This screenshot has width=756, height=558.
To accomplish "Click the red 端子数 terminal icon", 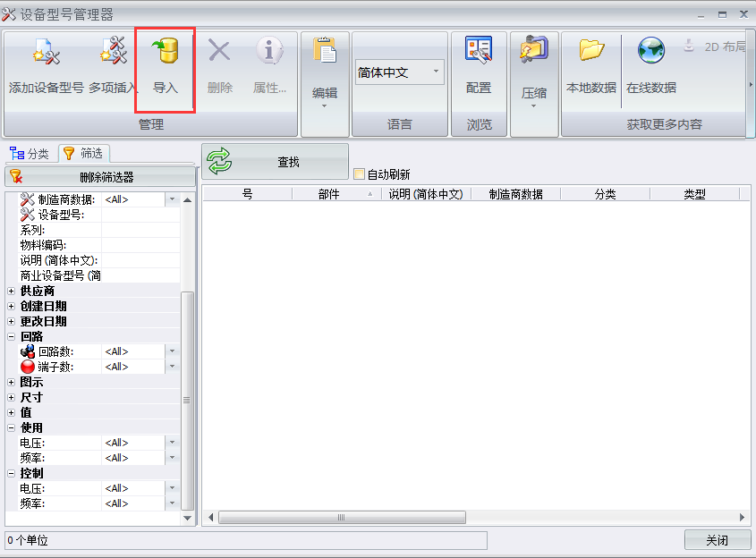I will click(28, 367).
